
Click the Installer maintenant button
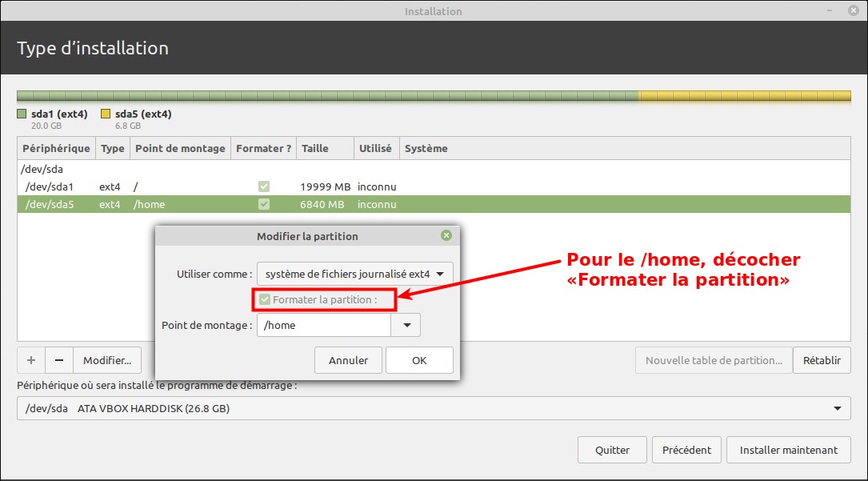pyautogui.click(x=789, y=450)
